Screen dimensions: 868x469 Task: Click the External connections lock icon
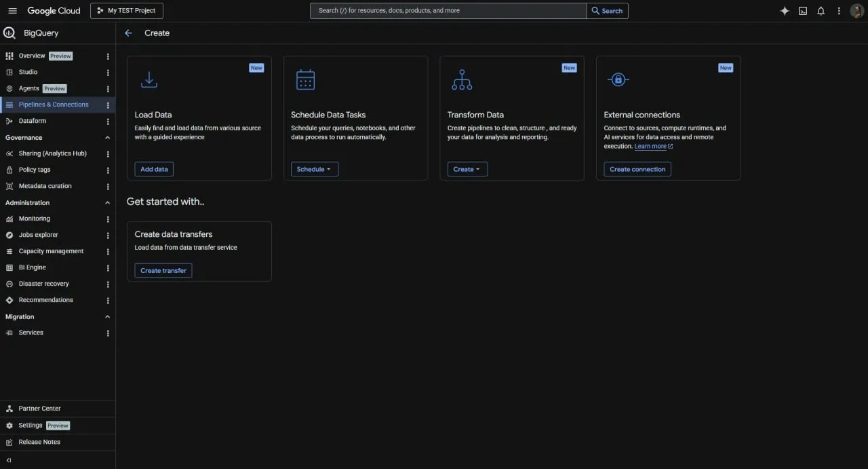point(618,79)
